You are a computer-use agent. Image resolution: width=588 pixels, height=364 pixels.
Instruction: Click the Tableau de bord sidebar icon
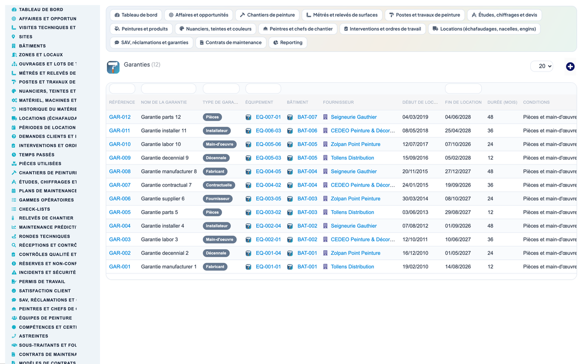coord(14,9)
